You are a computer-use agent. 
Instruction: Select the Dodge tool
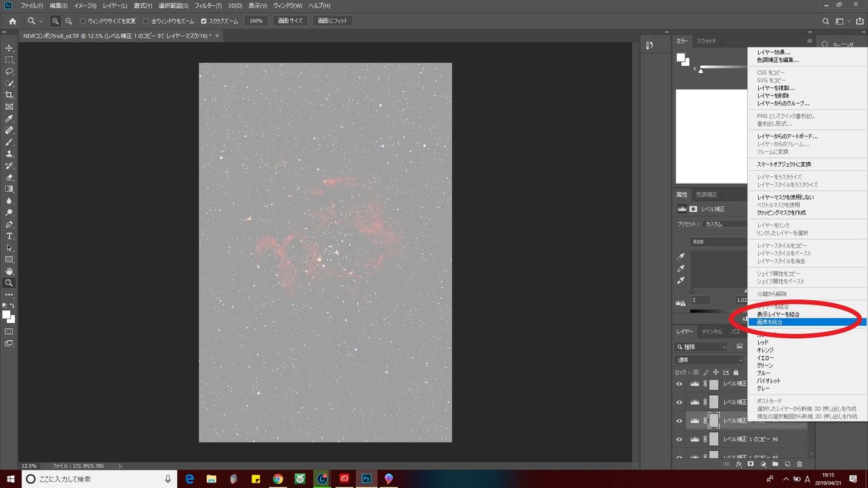(x=9, y=213)
